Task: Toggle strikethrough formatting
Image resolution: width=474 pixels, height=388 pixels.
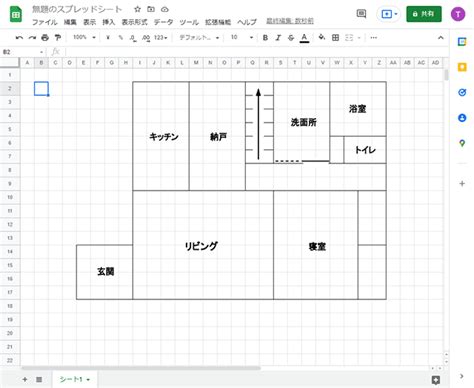Action: click(x=291, y=38)
